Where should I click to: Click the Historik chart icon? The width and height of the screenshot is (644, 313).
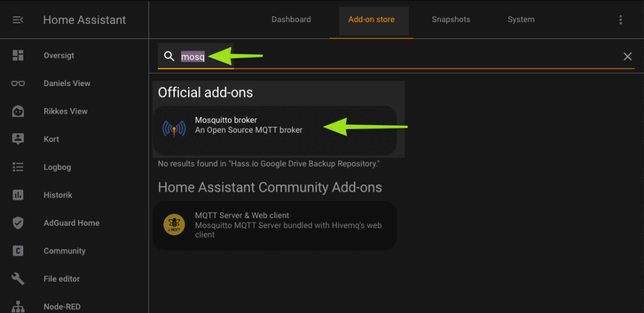(x=18, y=195)
